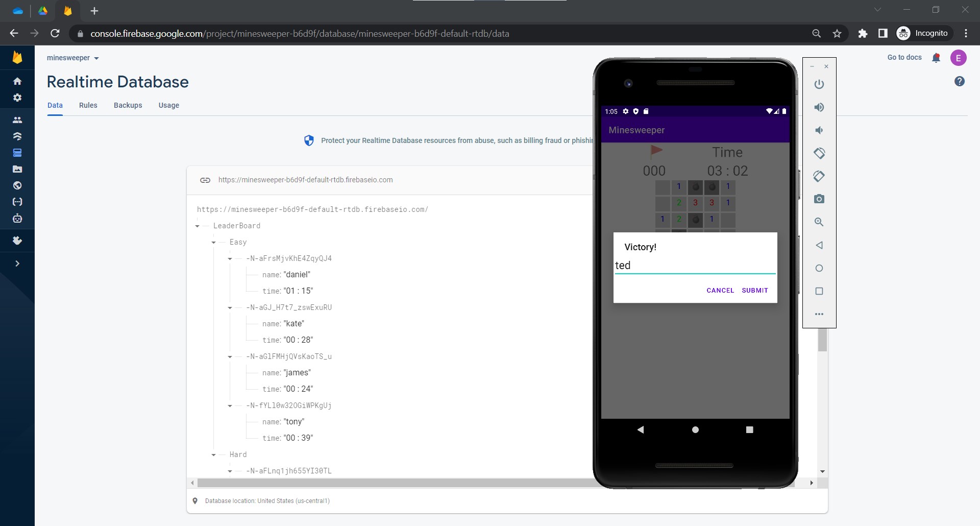The height and width of the screenshot is (526, 980).
Task: Activate emulator zoom tool
Action: coord(819,222)
